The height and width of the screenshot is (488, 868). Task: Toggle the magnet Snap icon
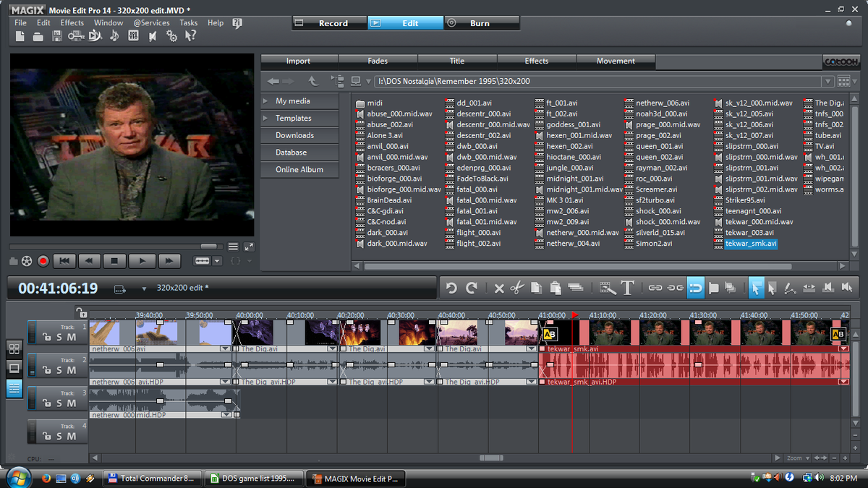click(695, 288)
